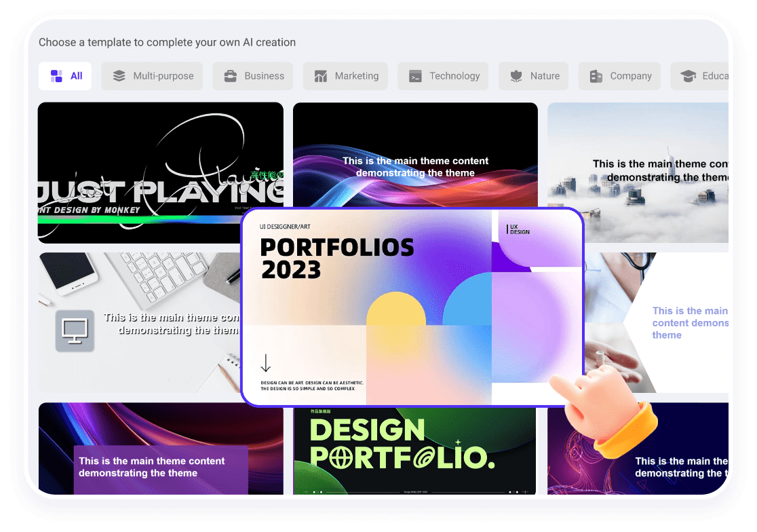Select the purple banner theme template
757x532 pixels.
160,449
